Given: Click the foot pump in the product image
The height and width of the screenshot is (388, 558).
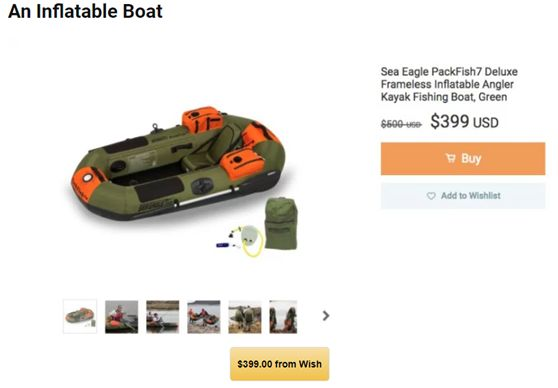Looking at the screenshot, I should pos(251,238).
